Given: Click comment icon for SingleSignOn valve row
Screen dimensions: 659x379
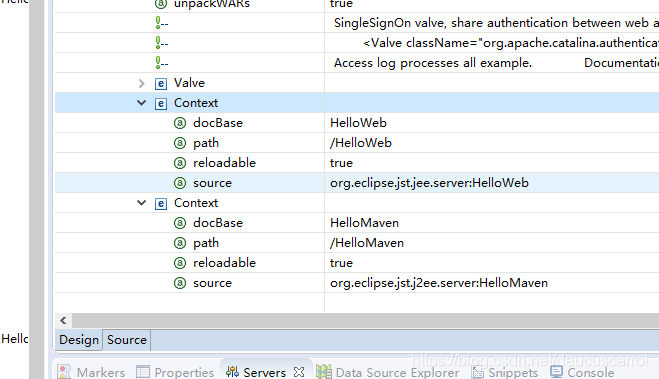Looking at the screenshot, I should pyautogui.click(x=161, y=23).
